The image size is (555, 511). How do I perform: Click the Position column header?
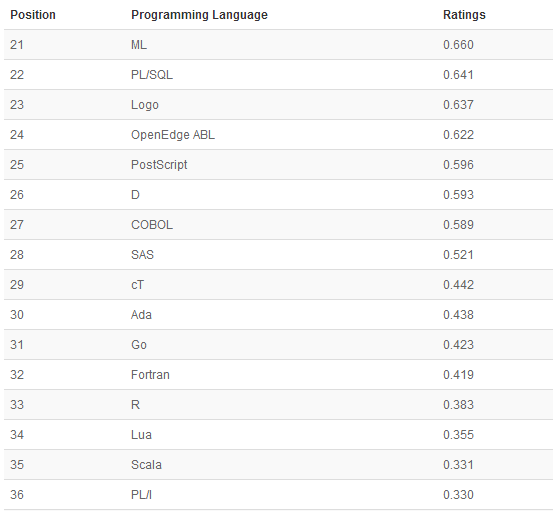point(33,15)
